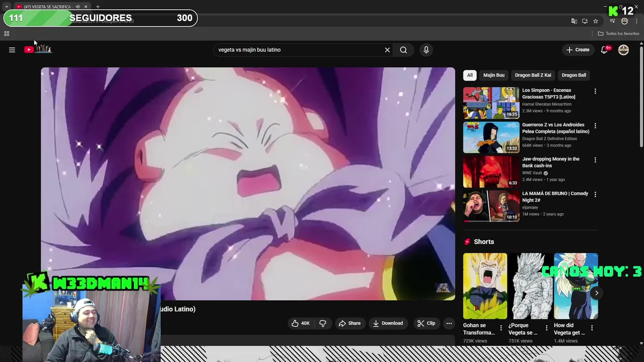Screen dimensions: 644x362
Task: Go to YouTube home via the logo
Action: coord(38,49)
